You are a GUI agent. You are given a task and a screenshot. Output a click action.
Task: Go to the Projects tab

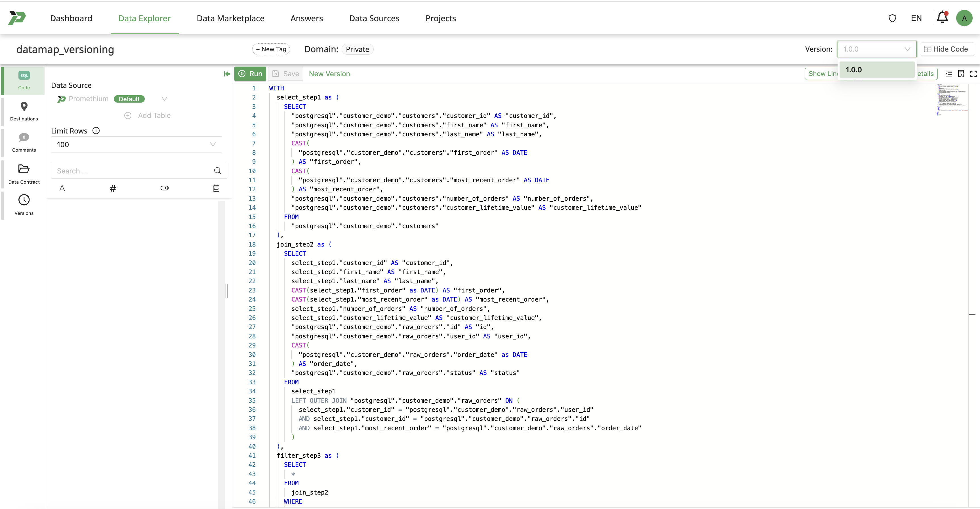point(440,18)
